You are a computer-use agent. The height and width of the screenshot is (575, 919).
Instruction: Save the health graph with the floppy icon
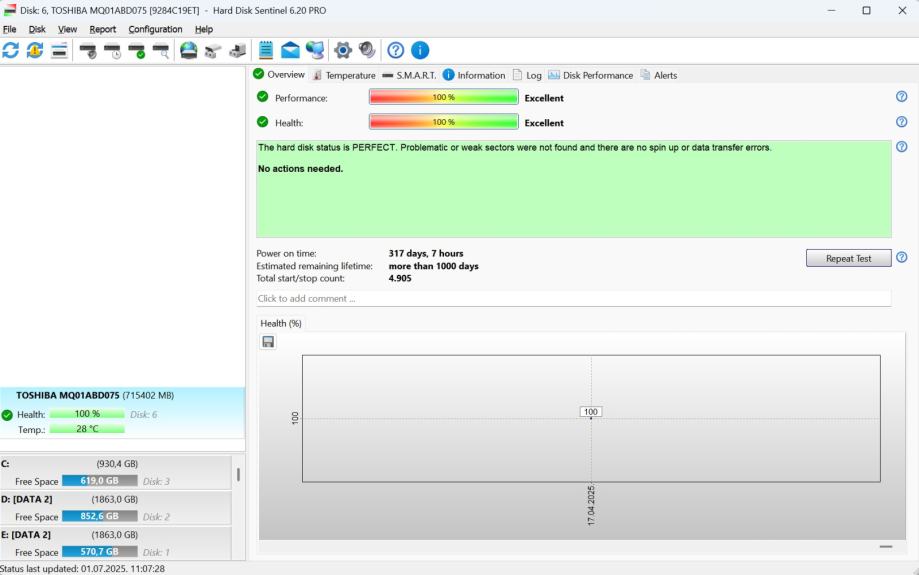coord(268,342)
